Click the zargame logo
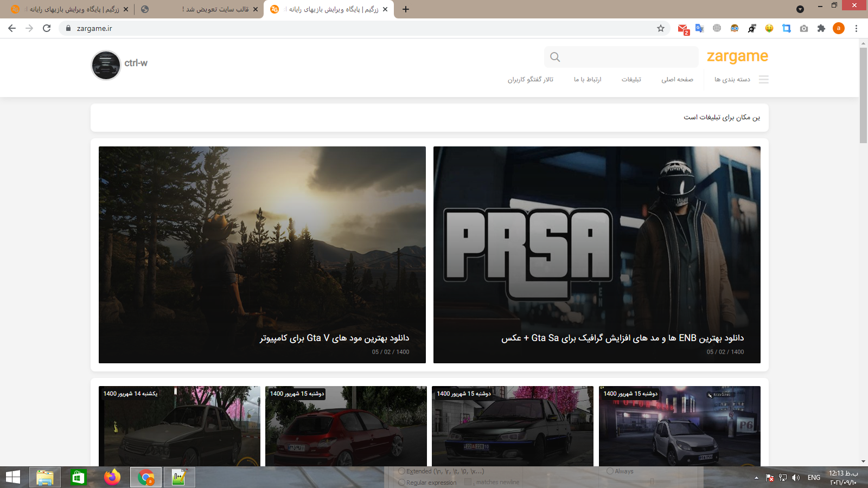The image size is (868, 488). (737, 56)
